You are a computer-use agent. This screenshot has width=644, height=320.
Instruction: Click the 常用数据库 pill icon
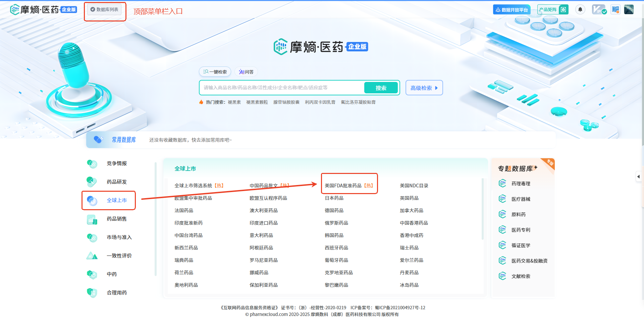coord(99,140)
